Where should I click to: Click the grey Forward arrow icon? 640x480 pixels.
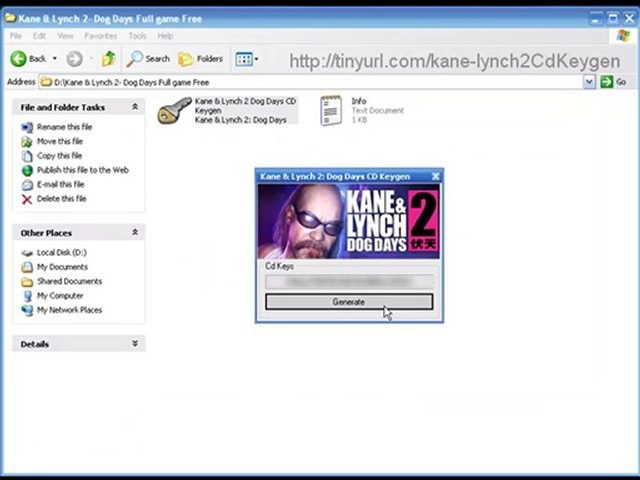[74, 59]
